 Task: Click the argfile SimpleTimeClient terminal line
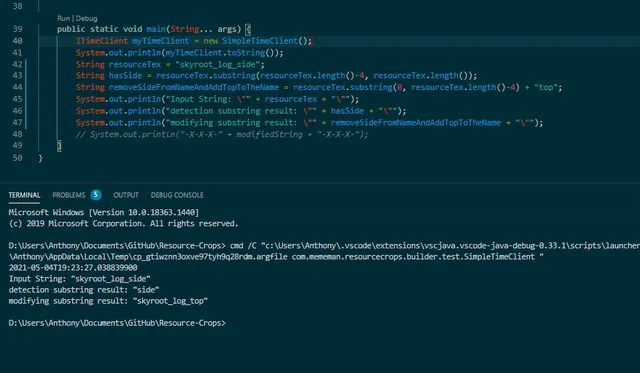(x=276, y=257)
